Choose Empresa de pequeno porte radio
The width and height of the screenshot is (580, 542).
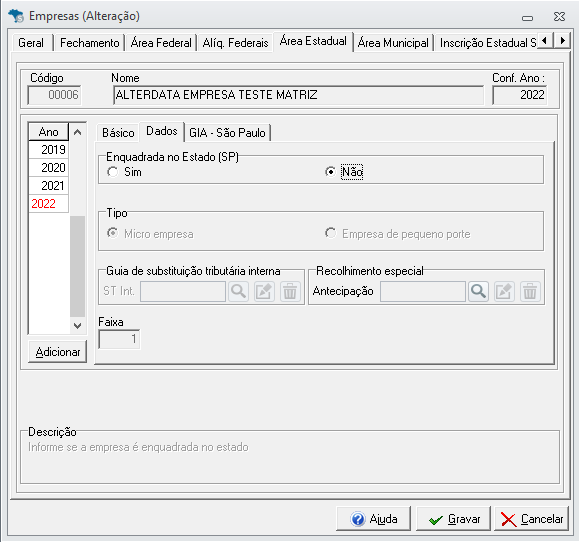[x=330, y=233]
